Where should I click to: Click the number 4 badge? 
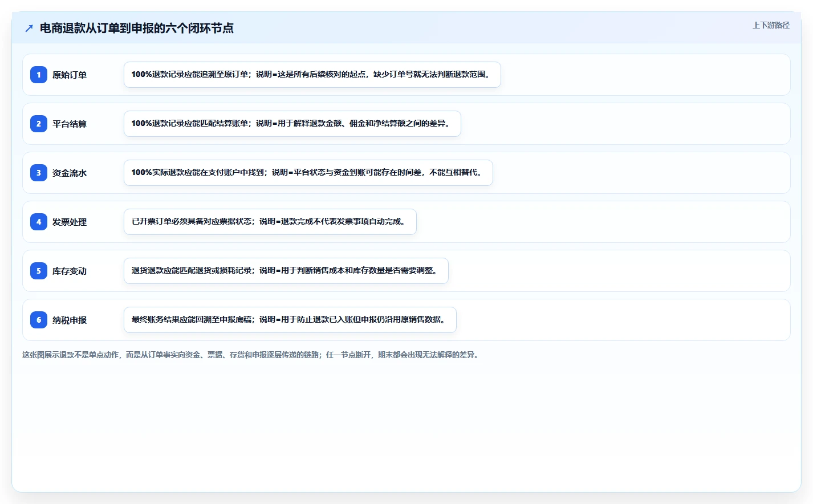(39, 222)
